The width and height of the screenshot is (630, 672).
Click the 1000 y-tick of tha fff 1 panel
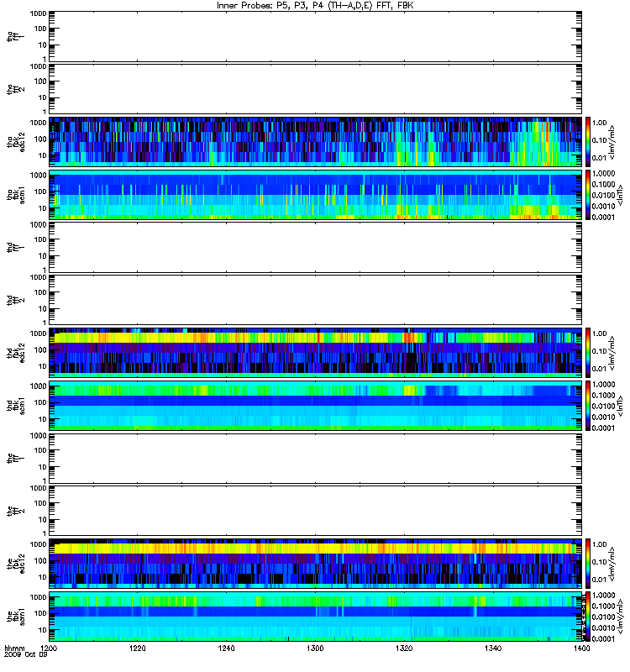38,13
